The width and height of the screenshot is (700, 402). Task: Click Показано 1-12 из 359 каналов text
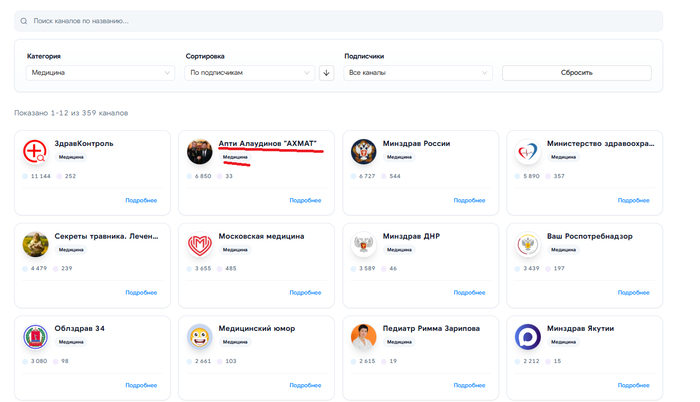pyautogui.click(x=71, y=113)
